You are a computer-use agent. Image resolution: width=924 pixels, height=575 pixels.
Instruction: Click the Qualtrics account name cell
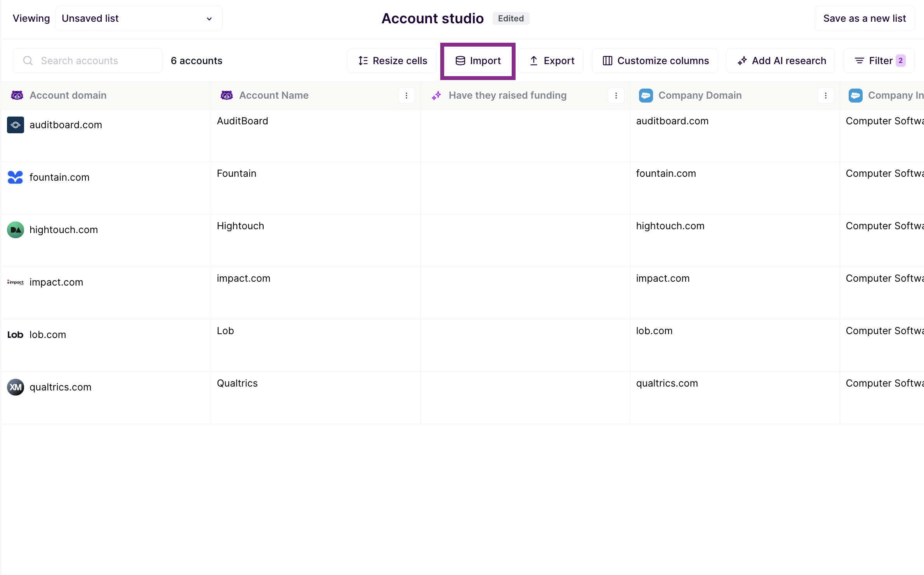click(x=316, y=398)
